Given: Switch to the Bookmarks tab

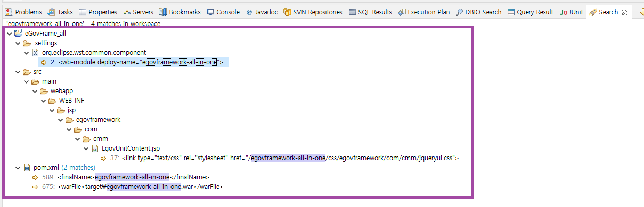Looking at the screenshot, I should (x=180, y=12).
